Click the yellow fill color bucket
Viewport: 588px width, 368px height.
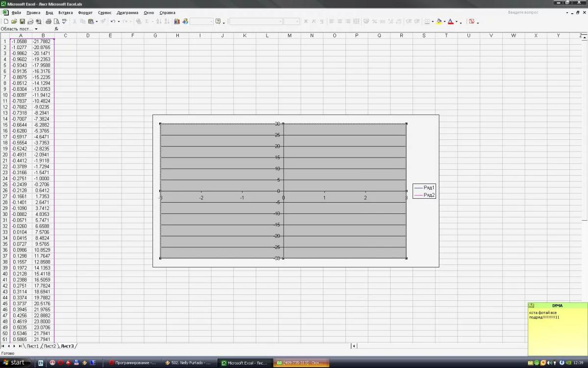(439, 21)
